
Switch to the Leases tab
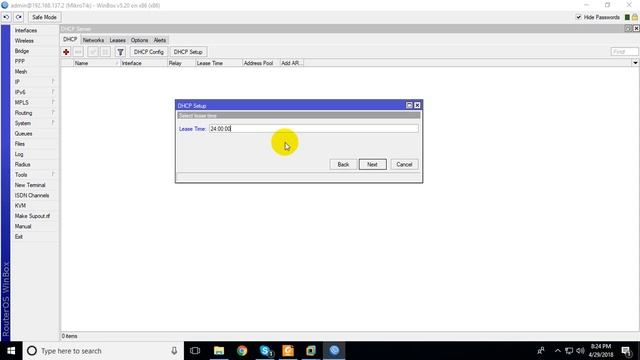pos(118,40)
